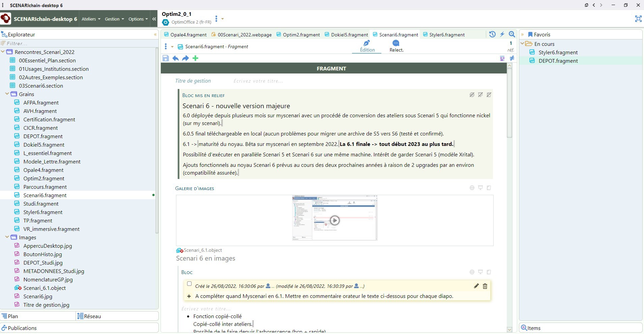Image resolution: width=644 pixels, height=334 pixels.
Task: Click the green plus add icon
Action: [195, 58]
